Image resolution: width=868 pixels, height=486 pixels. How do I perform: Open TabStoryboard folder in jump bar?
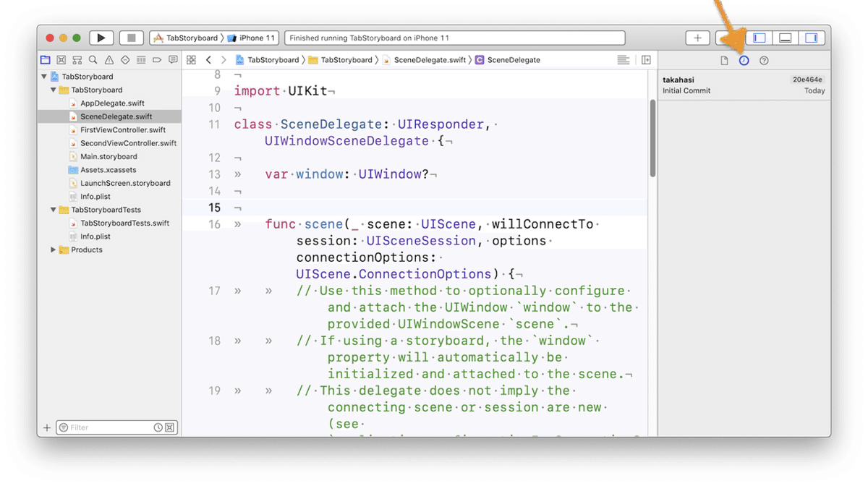click(x=340, y=60)
